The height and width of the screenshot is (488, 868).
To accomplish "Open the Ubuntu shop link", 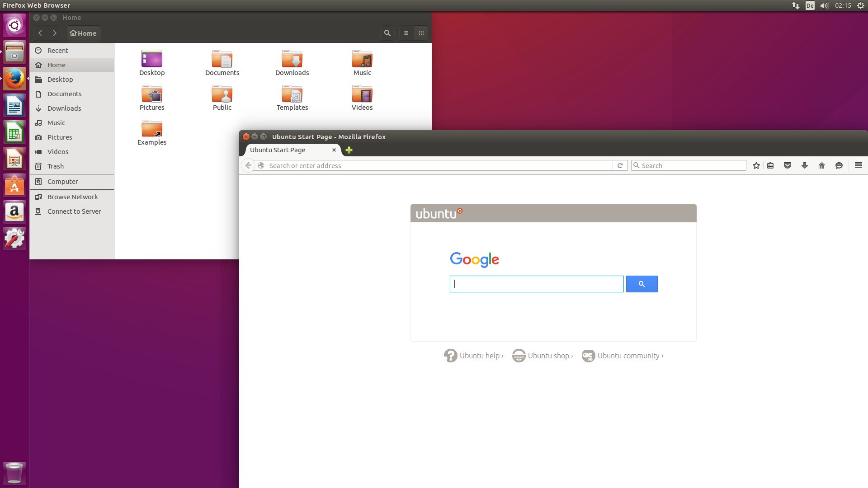I will pyautogui.click(x=542, y=356).
